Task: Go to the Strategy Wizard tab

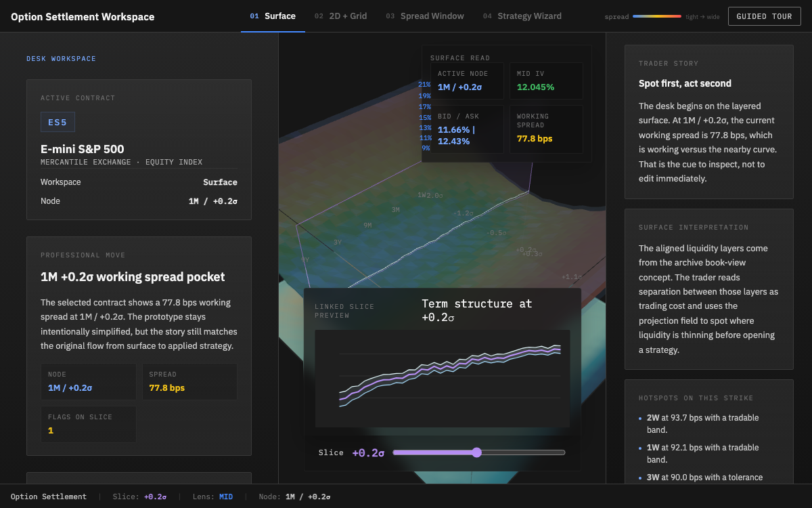Action: [522, 16]
